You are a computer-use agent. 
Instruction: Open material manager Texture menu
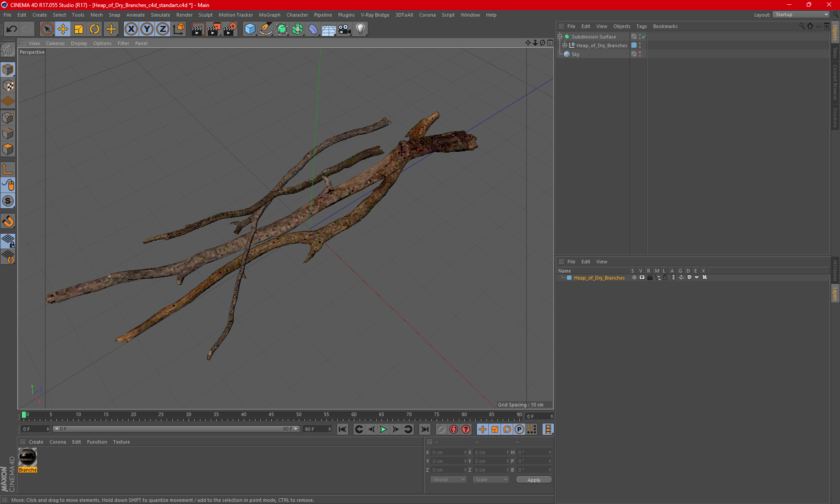pyautogui.click(x=121, y=442)
